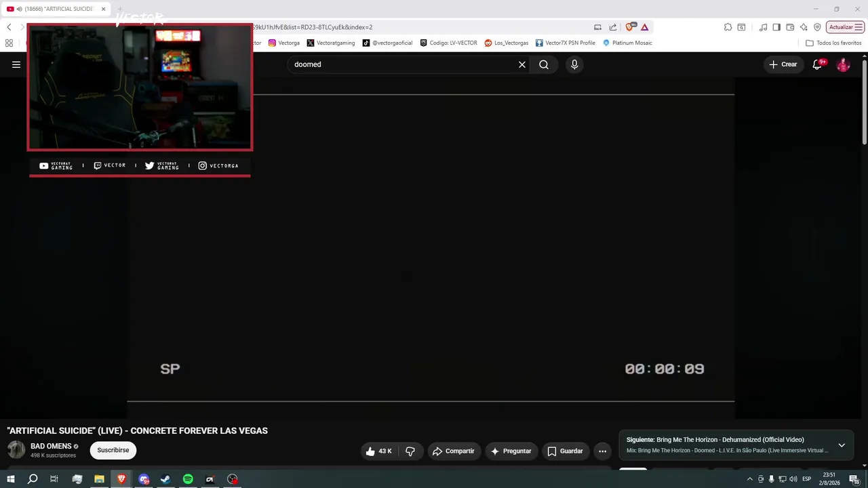
Task: Open the Vector7X PSN Profile bookmark
Action: pos(566,43)
